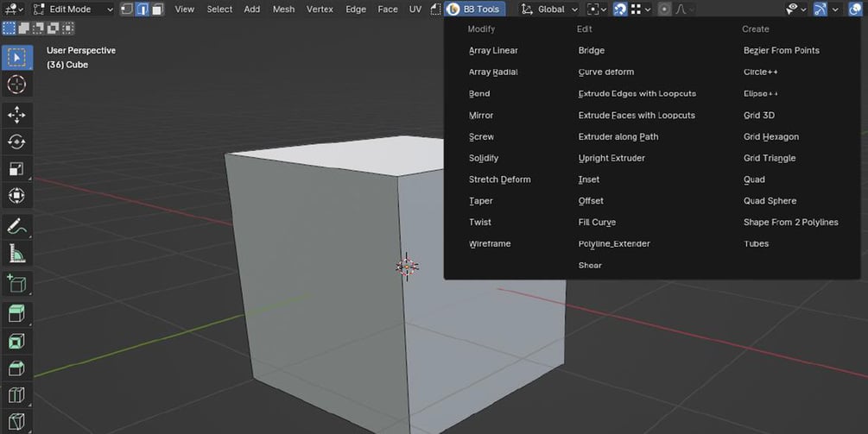This screenshot has width=868, height=434.
Task: Select the Annotate pencil tool
Action: [x=16, y=227]
